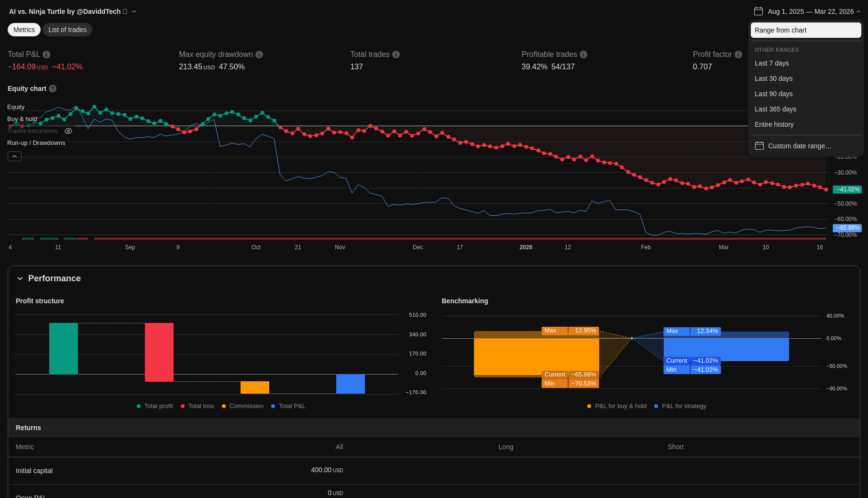The image size is (868, 498).
Task: Click the Total trades info icon
Action: tap(396, 55)
